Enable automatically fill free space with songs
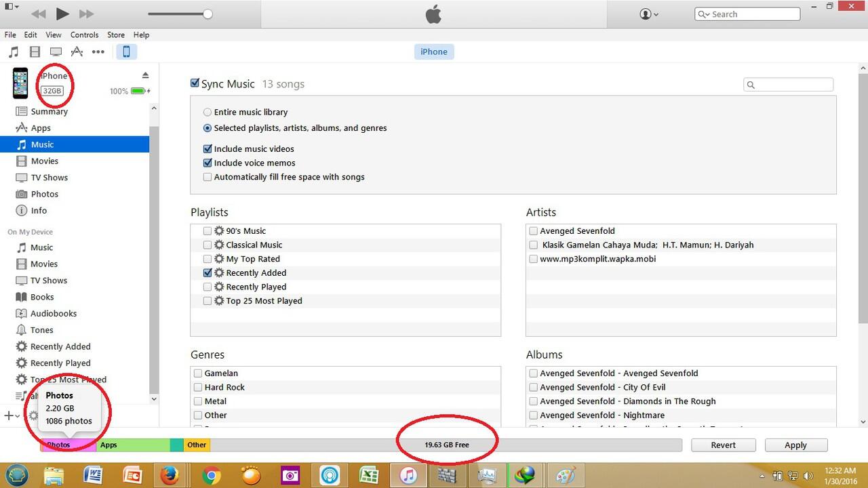 click(208, 177)
